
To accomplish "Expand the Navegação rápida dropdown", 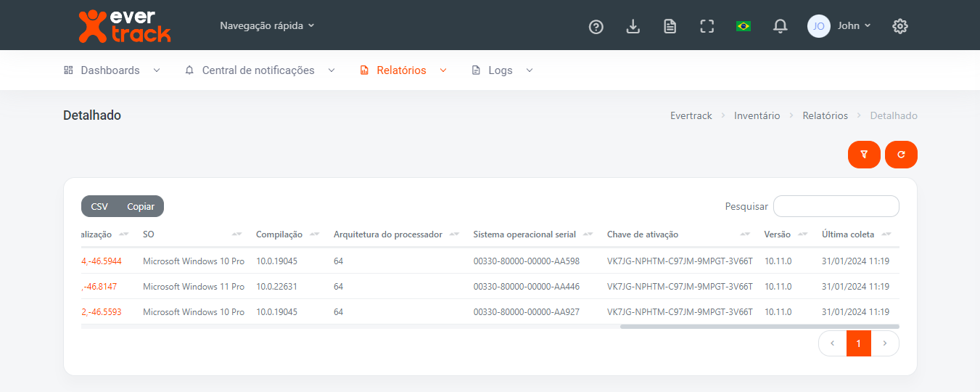I will pos(267,25).
